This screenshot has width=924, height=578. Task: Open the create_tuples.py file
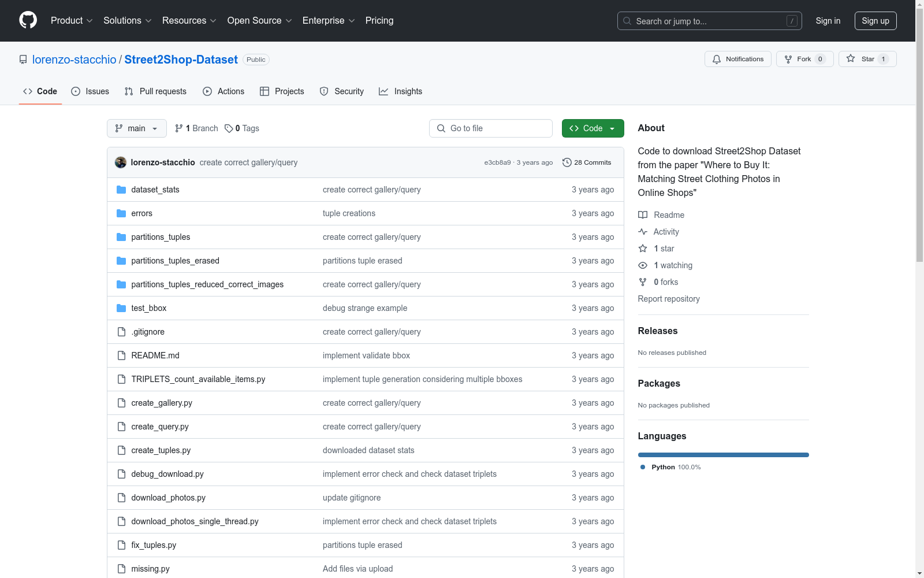(x=161, y=450)
